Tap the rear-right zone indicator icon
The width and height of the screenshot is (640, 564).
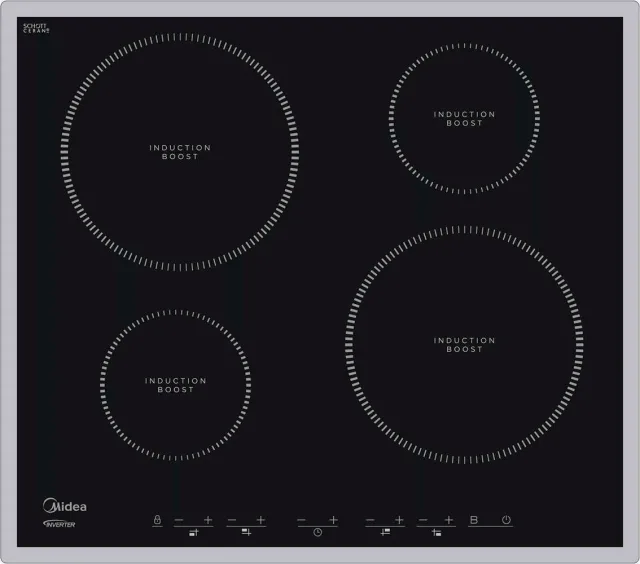coord(385,532)
